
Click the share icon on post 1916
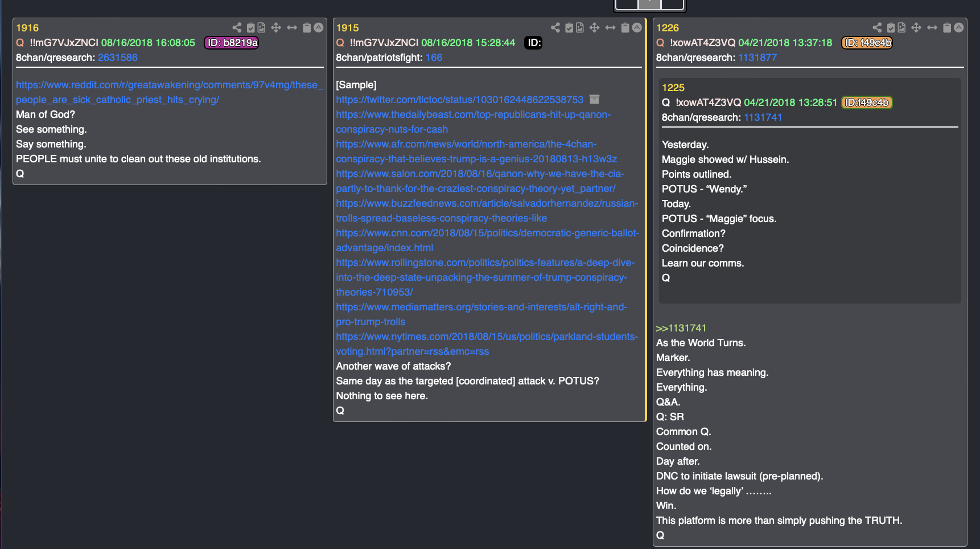coord(237,27)
